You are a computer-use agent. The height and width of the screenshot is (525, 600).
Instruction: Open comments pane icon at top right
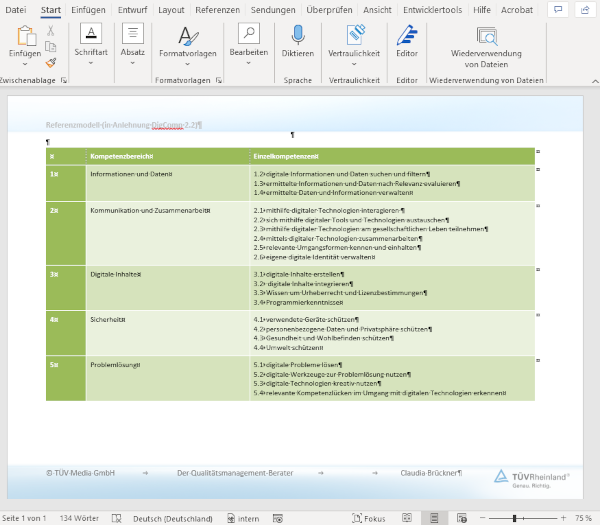[x=557, y=9]
